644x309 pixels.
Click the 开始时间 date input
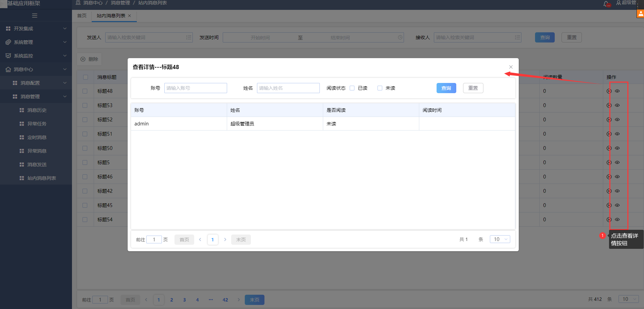click(260, 38)
